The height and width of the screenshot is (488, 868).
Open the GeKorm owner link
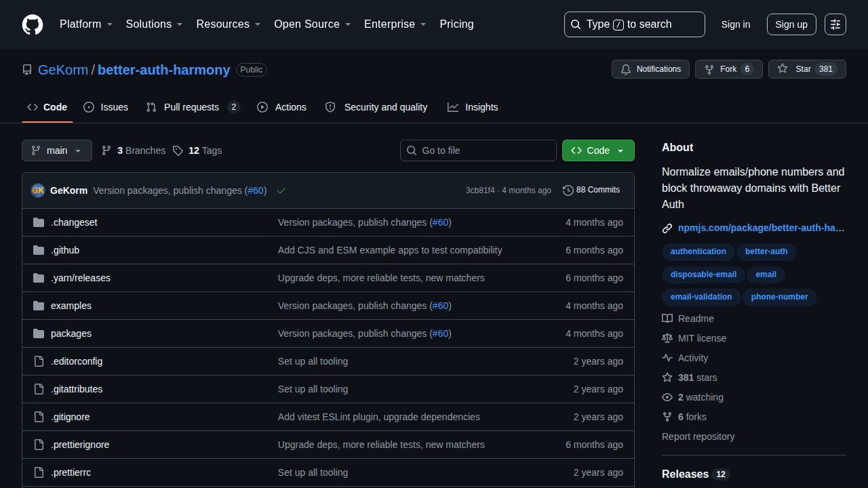click(63, 70)
